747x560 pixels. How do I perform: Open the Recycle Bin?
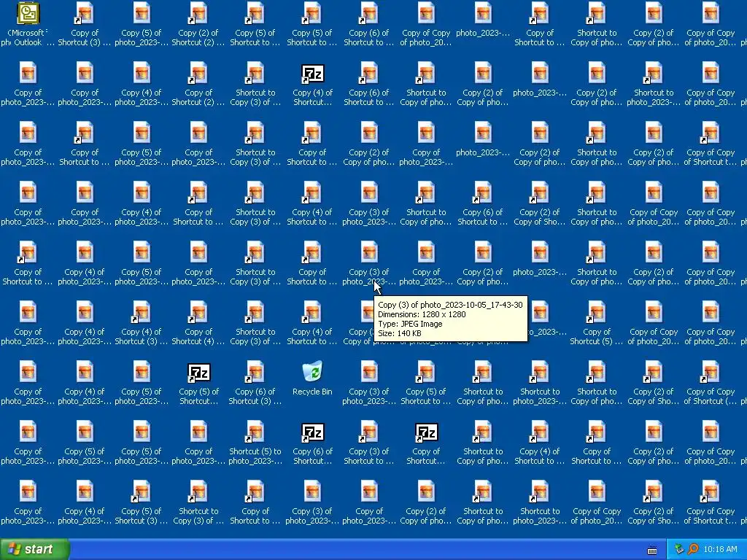point(312,379)
